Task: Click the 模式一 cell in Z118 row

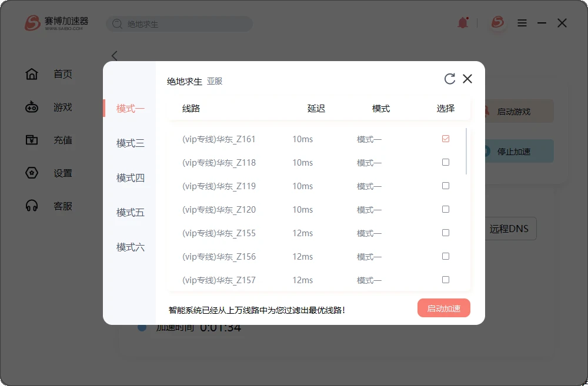Action: point(369,163)
